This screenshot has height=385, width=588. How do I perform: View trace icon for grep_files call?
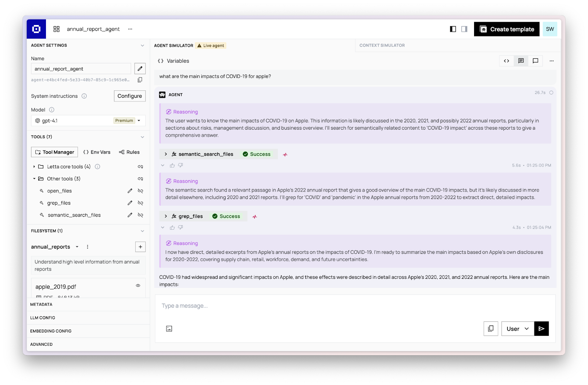(x=255, y=217)
